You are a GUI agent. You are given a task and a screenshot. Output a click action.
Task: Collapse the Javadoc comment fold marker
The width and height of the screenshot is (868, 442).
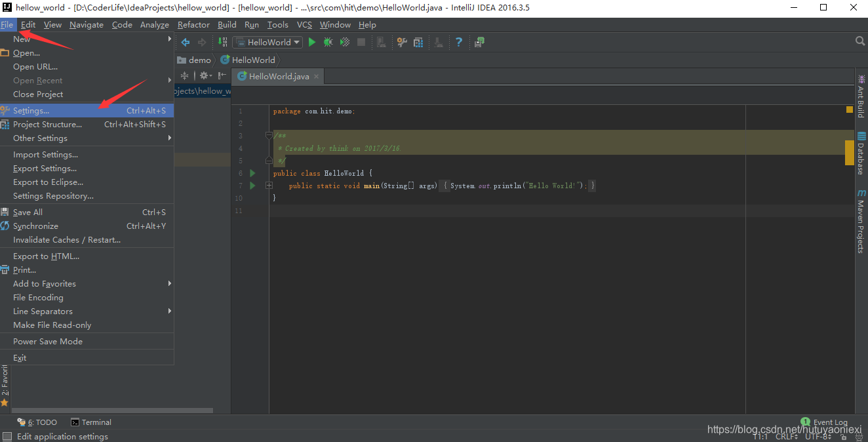(x=269, y=136)
